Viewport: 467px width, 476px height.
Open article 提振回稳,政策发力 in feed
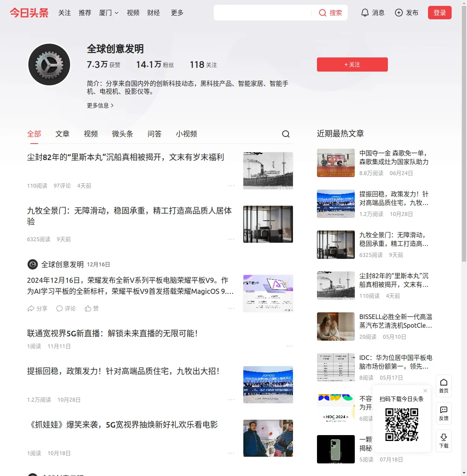coord(123,371)
